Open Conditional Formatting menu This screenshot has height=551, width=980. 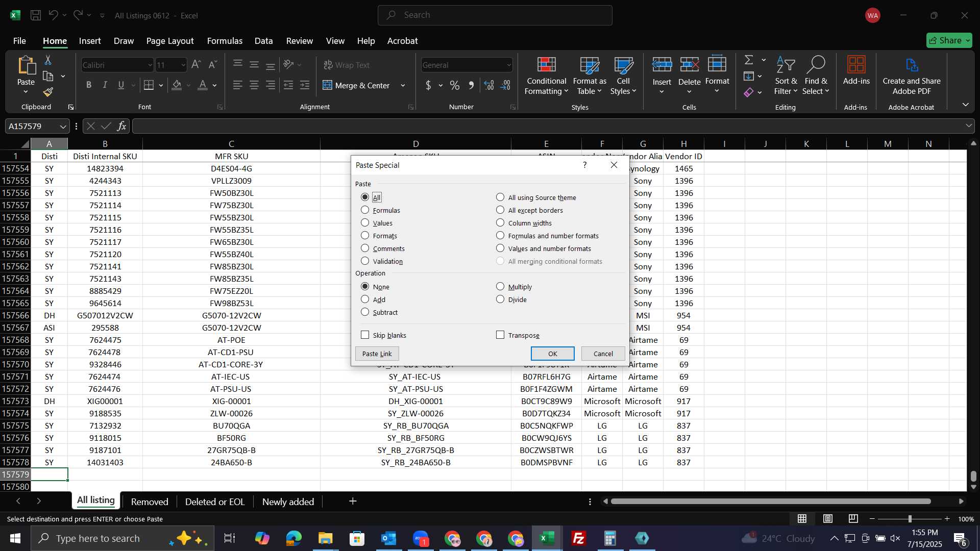click(x=547, y=77)
